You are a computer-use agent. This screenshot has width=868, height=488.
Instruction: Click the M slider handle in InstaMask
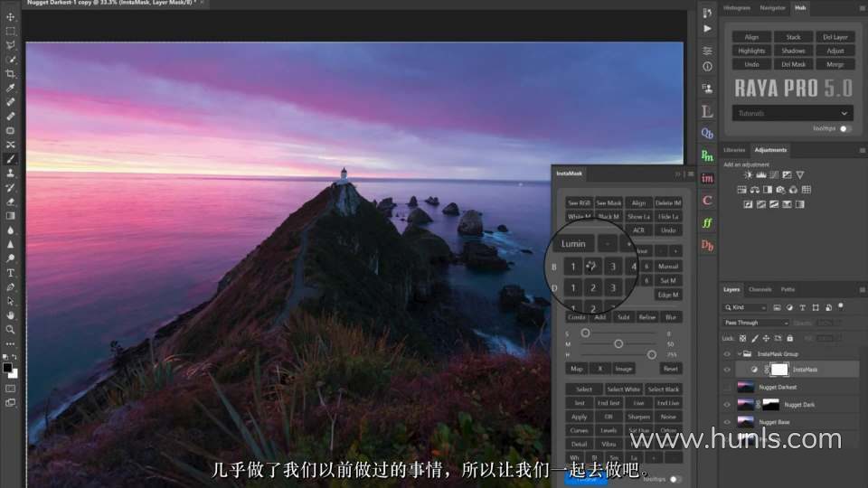pyautogui.click(x=618, y=344)
